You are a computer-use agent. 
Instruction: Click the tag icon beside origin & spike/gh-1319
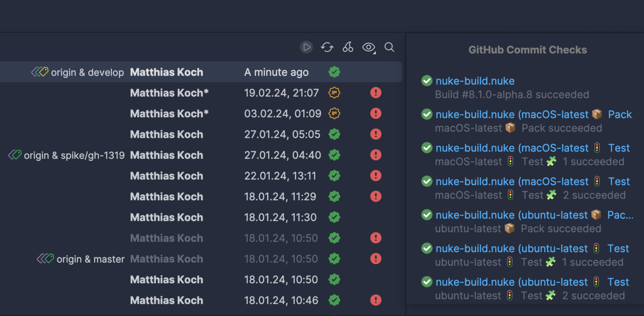[15, 155]
